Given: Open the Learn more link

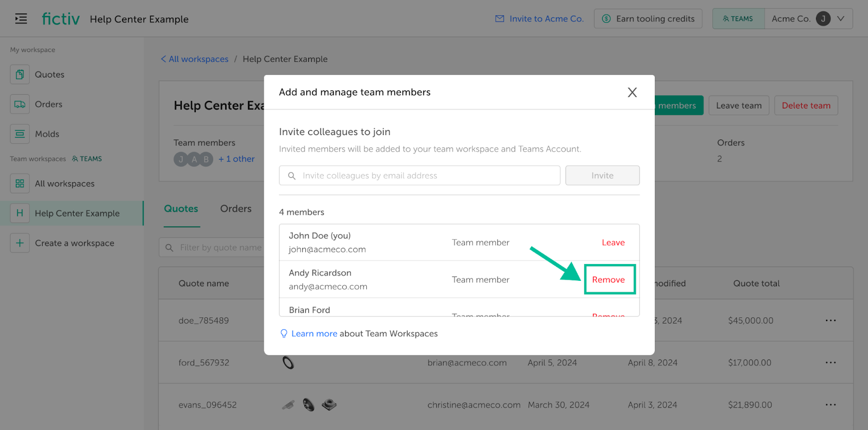Looking at the screenshot, I should (x=314, y=333).
